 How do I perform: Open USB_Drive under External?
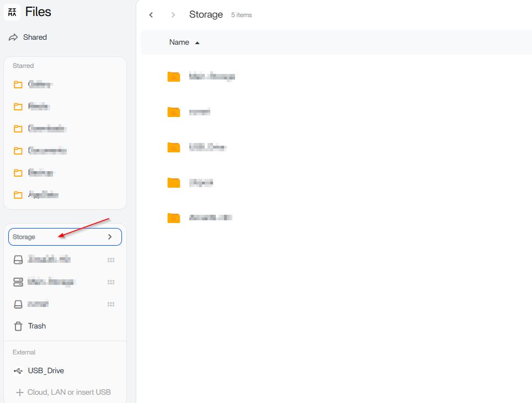coord(45,371)
